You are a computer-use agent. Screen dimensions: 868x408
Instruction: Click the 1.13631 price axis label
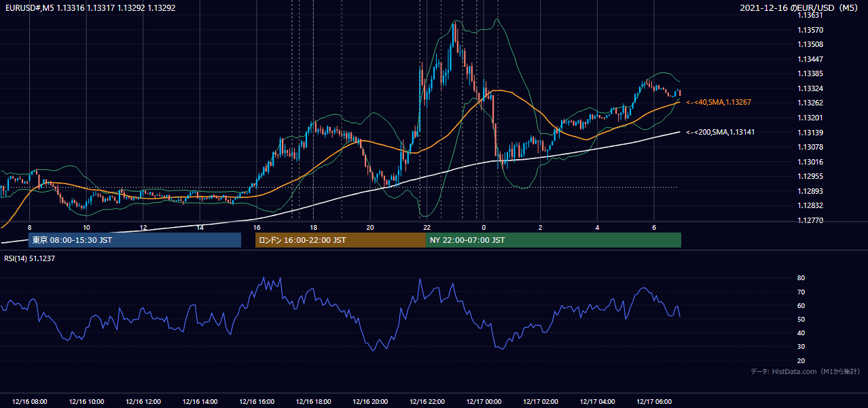click(x=811, y=15)
